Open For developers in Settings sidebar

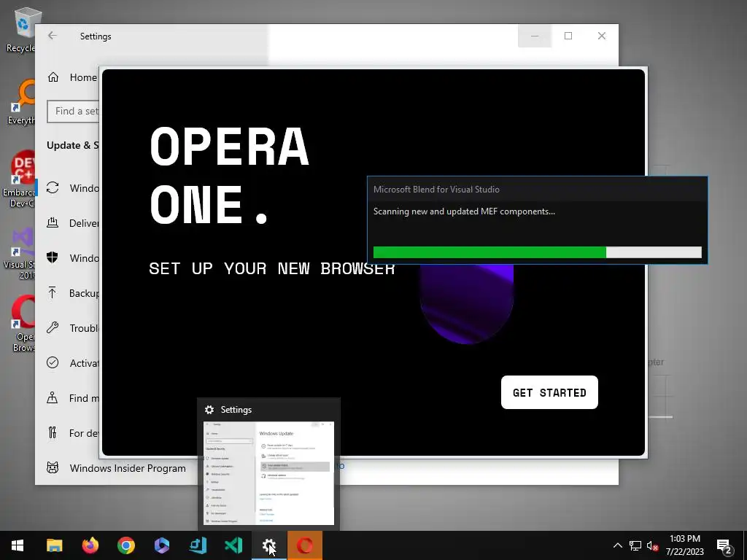[x=72, y=433]
